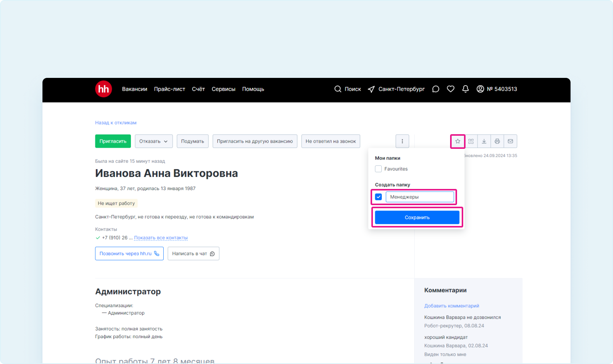Click the star add-to-folder icon
Viewport: 613px width, 364px height.
coord(458,141)
